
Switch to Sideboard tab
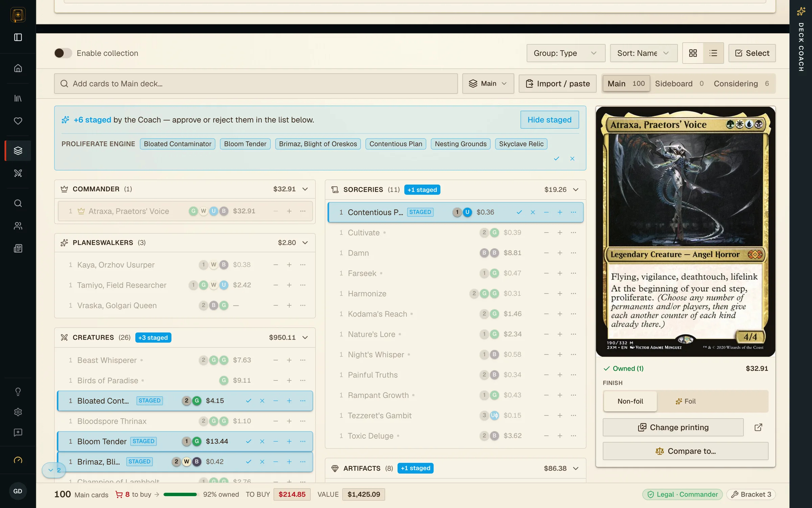pos(679,84)
